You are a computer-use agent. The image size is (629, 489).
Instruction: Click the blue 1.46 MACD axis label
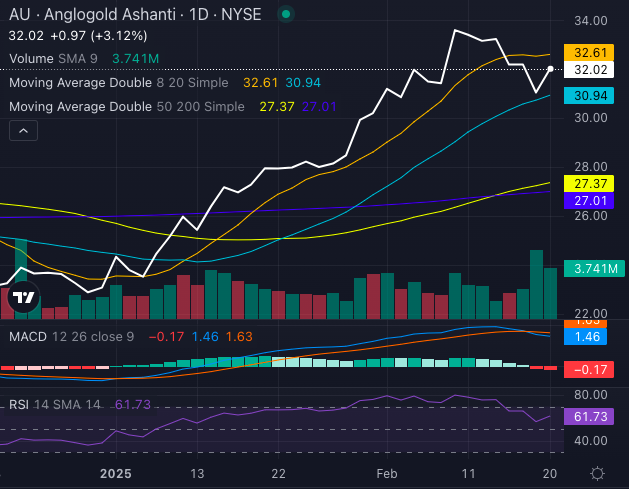pos(585,337)
